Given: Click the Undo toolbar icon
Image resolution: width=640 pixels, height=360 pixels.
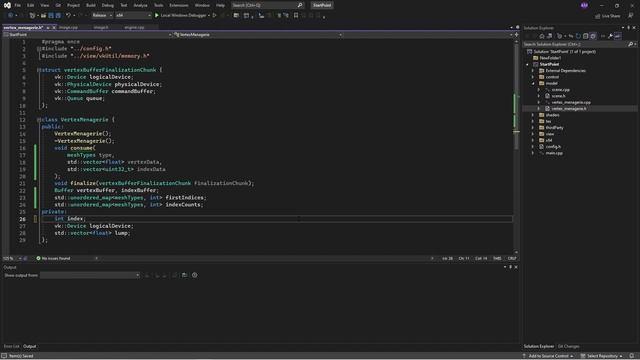Looking at the screenshot, I should pyautogui.click(x=68, y=16).
